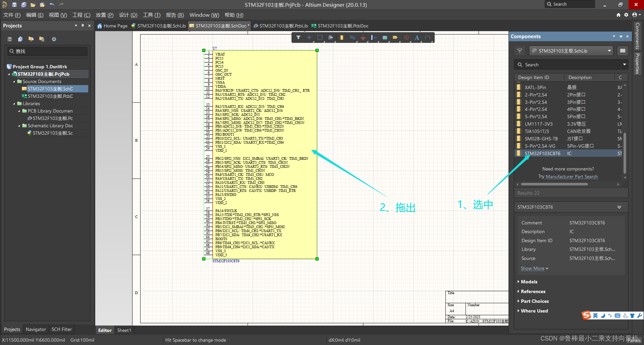Click the selection filter funnel in the floating toolbar
Viewport: 644px width, 345px height.
tap(298, 38)
